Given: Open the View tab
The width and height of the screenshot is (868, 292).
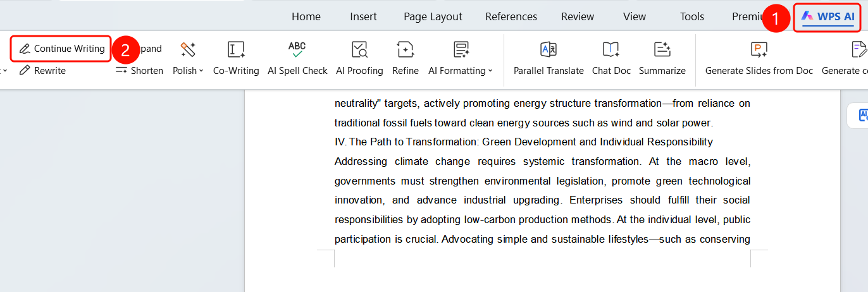Looking at the screenshot, I should 635,16.
